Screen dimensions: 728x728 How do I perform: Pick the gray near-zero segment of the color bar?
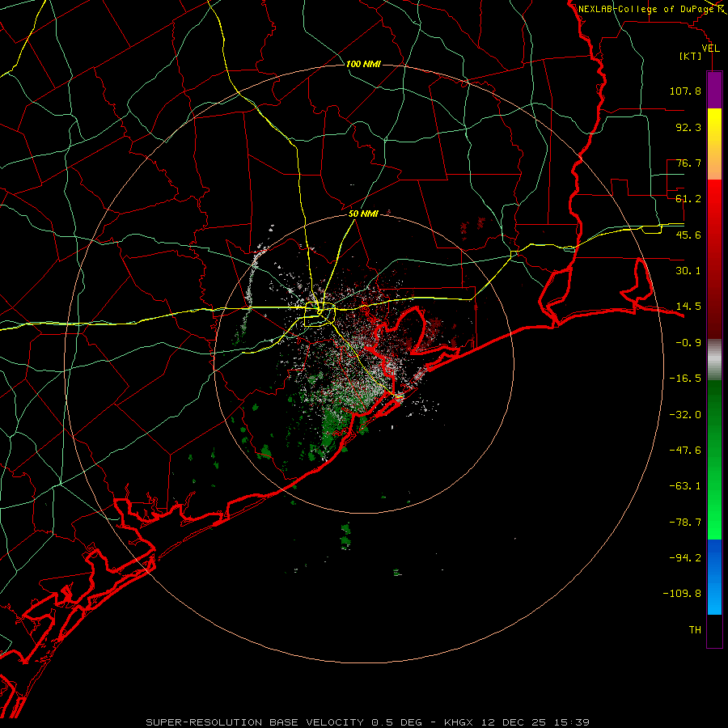click(x=714, y=359)
